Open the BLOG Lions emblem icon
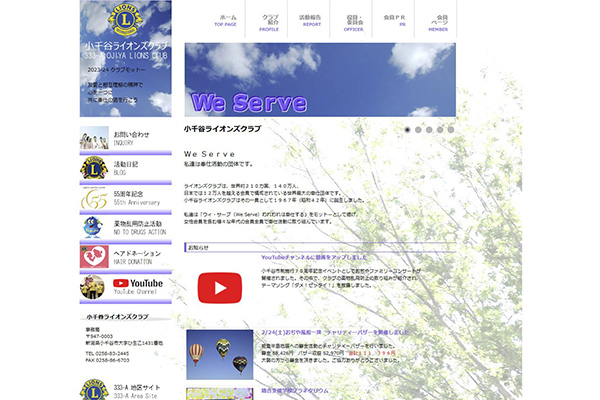This screenshot has width=600, height=400. [x=94, y=168]
